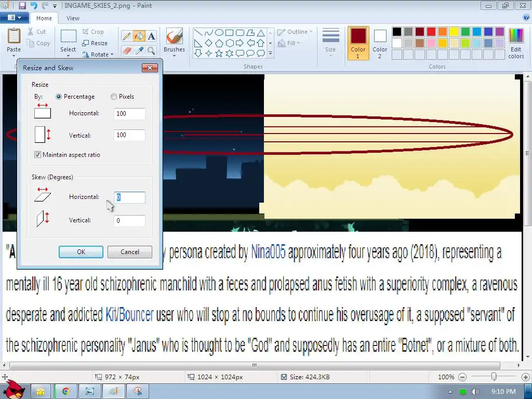
Task: Switch to the Home tab
Action: click(x=44, y=18)
